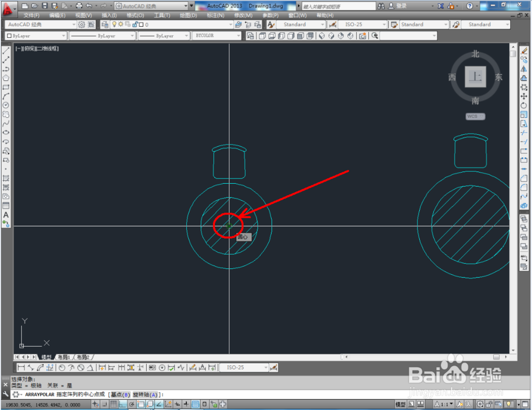The height and width of the screenshot is (410, 532).
Task: Click the WCS coordinate system button
Action: pos(475,116)
